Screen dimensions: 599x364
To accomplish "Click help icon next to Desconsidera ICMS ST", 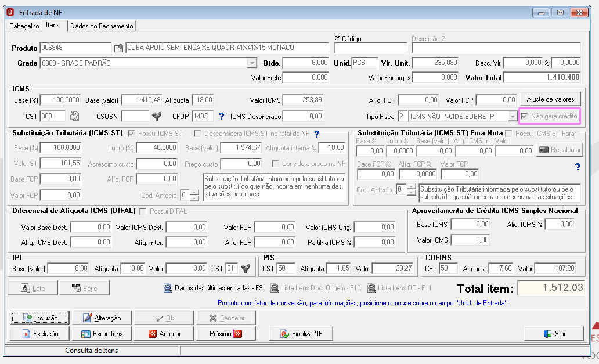I will [x=317, y=134].
